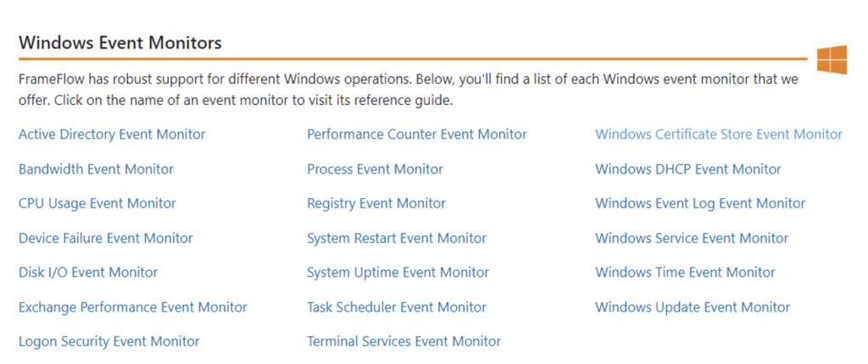The height and width of the screenshot is (364, 868).
Task: Click Task Scheduler Event Monitor link
Action: [x=397, y=307]
